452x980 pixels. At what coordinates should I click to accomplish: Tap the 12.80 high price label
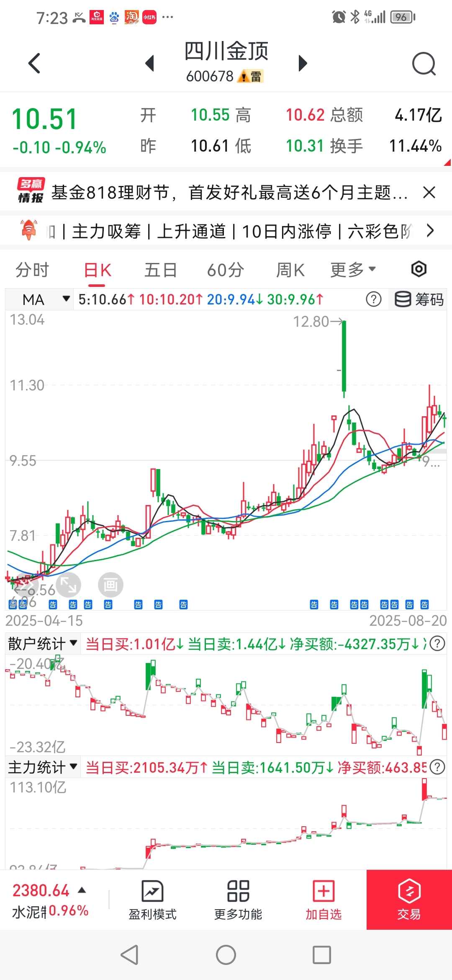coord(311,322)
